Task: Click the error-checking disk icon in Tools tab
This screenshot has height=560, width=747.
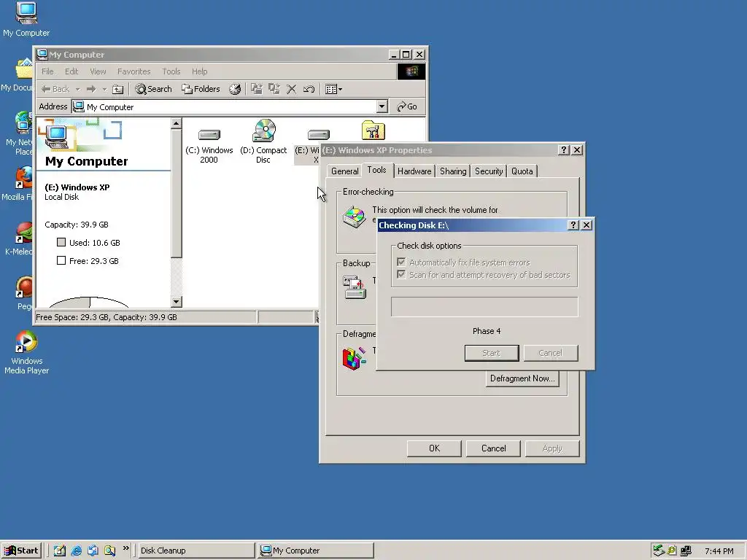Action: pyautogui.click(x=355, y=217)
